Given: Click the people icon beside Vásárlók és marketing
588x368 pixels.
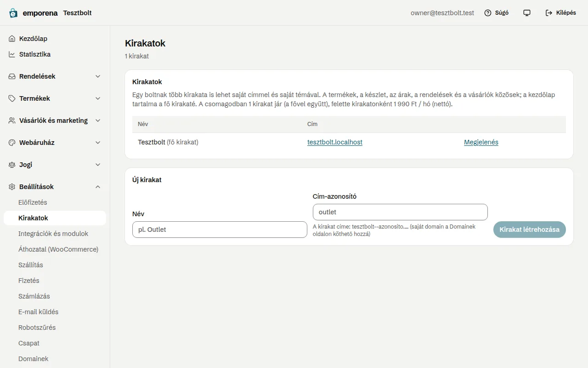Looking at the screenshot, I should (x=12, y=121).
